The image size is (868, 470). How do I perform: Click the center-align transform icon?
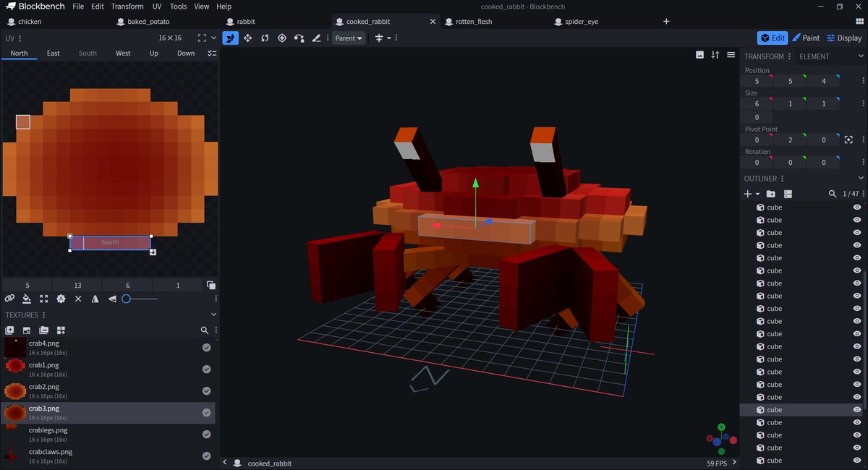[x=378, y=38]
